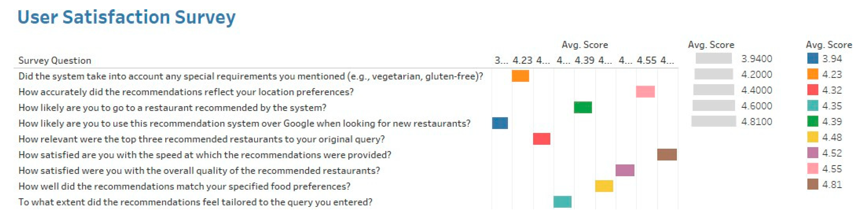868x222 pixels.
Task: Select the 4.8100 size legend bar
Action: click(713, 121)
